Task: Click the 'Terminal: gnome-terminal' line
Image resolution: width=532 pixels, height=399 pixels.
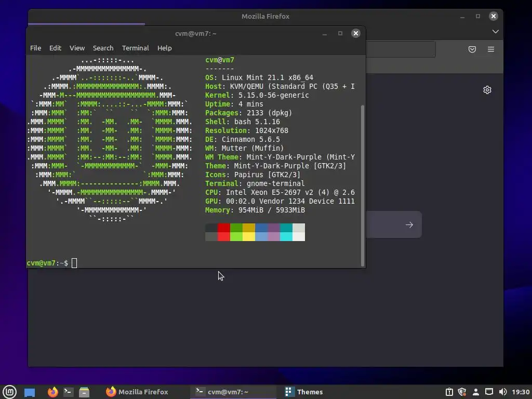Action: (x=255, y=183)
